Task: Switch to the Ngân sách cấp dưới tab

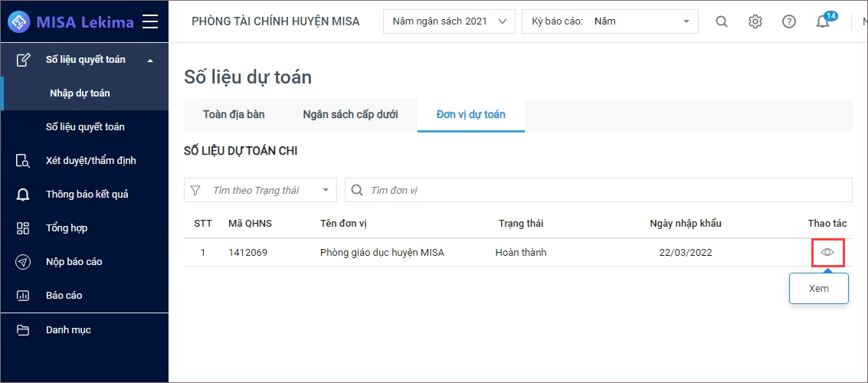Action: coord(350,115)
